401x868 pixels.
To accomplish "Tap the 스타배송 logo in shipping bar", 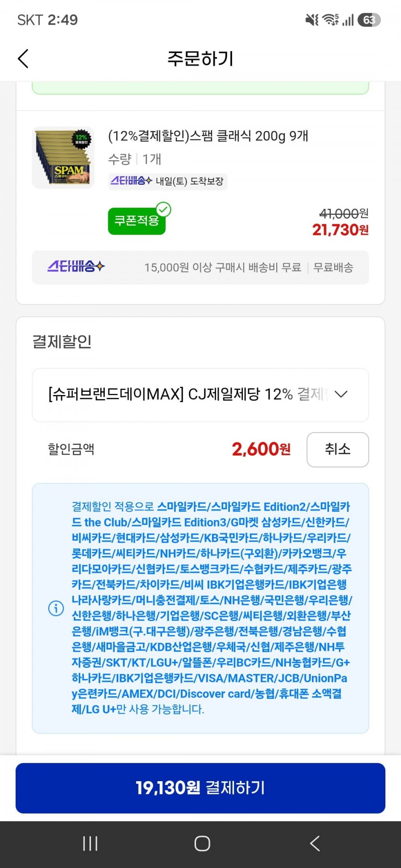I will pyautogui.click(x=76, y=267).
